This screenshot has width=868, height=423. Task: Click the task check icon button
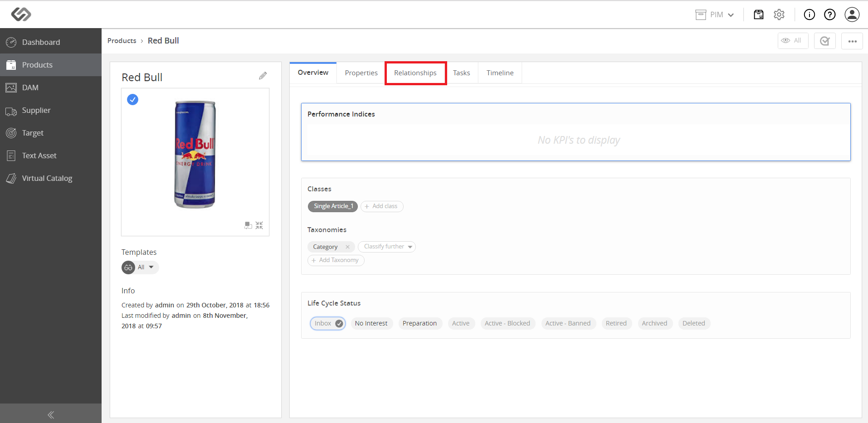click(824, 41)
